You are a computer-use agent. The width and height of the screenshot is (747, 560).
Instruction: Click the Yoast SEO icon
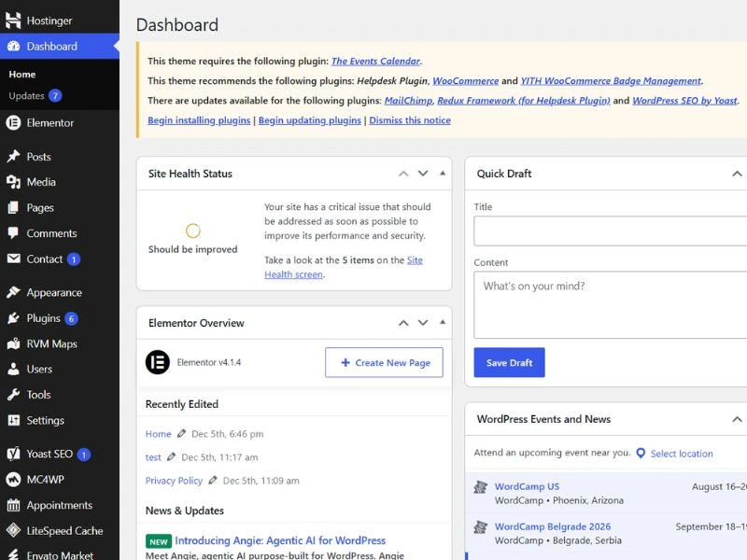[x=13, y=454]
